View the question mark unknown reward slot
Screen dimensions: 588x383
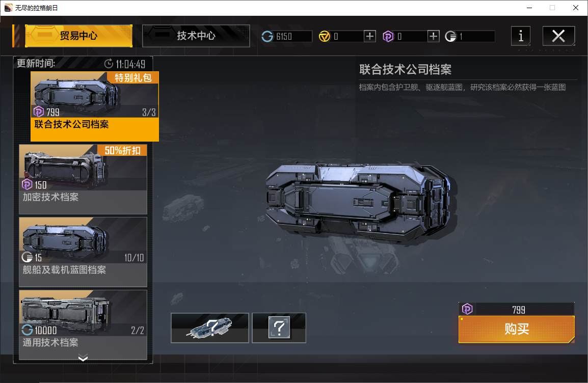click(279, 328)
